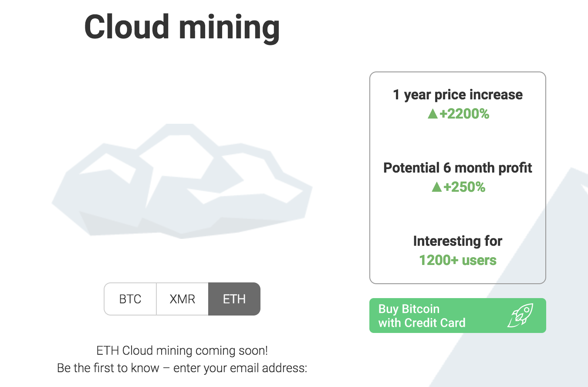Click the selected ETH tab
Viewport: 588px width, 387px height.
coord(234,299)
